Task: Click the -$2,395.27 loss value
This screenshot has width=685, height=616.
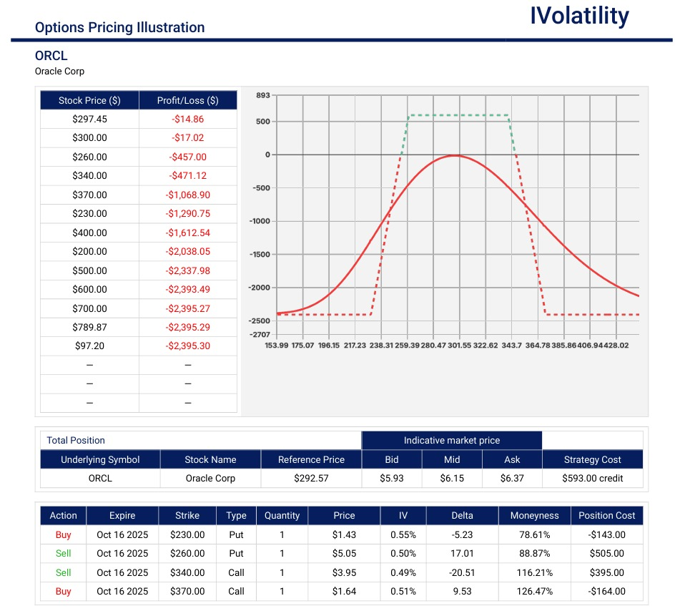Action: point(188,308)
